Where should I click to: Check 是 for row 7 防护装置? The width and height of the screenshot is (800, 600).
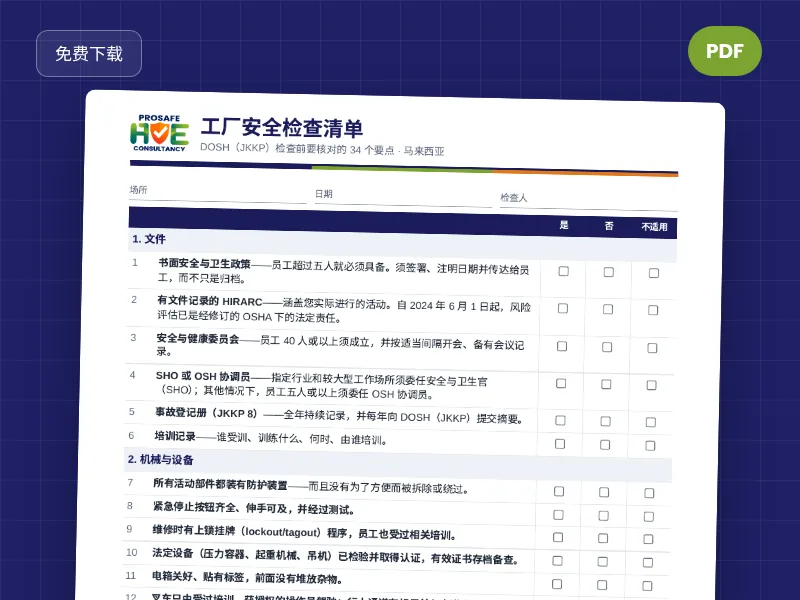click(x=559, y=491)
